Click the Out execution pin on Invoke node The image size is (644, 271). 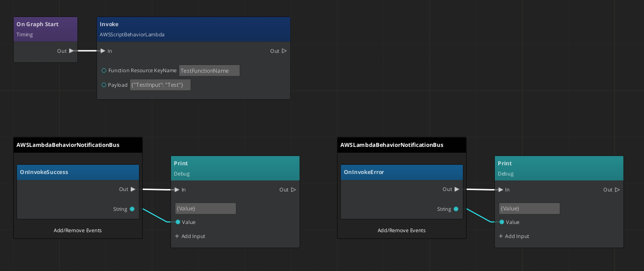pos(284,51)
